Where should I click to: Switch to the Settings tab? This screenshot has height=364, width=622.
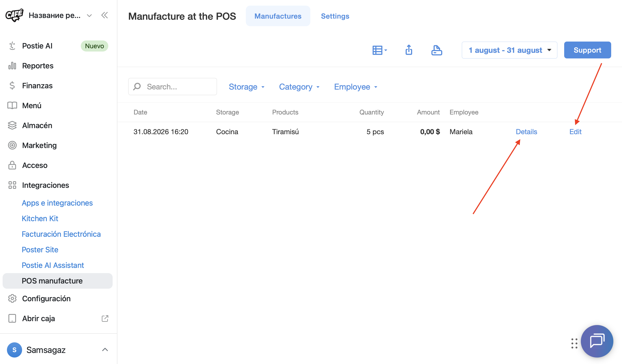pos(335,16)
